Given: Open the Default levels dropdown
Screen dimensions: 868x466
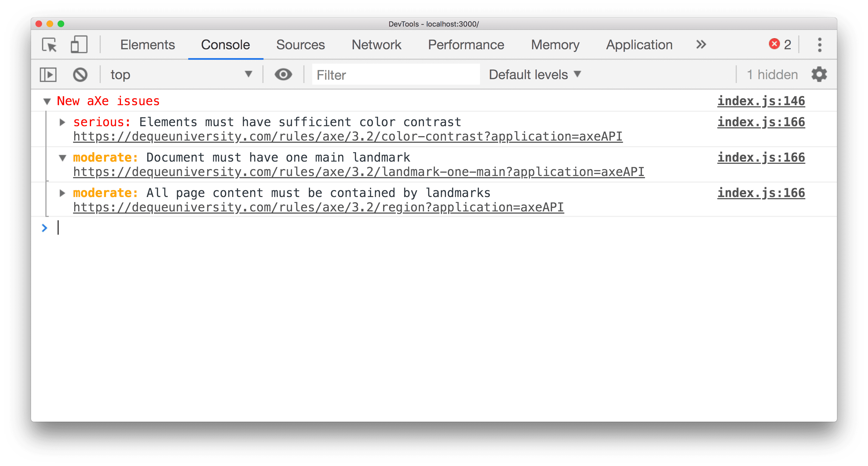Looking at the screenshot, I should point(534,75).
